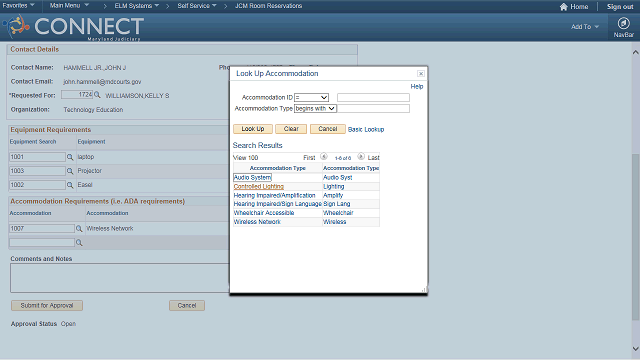Select Wheelchair Accessible accommodation
The height and width of the screenshot is (360, 640).
coord(264,213)
